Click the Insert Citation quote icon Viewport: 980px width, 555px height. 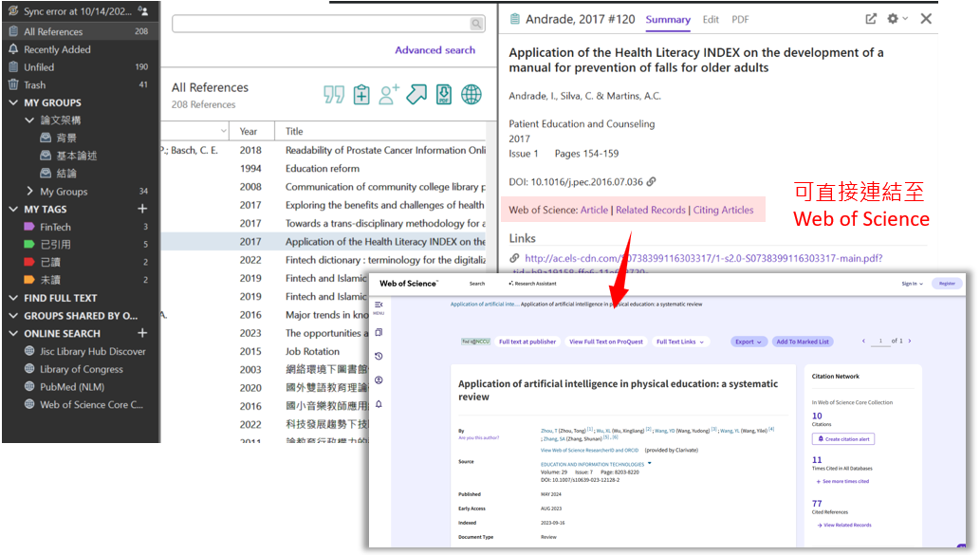tap(334, 94)
